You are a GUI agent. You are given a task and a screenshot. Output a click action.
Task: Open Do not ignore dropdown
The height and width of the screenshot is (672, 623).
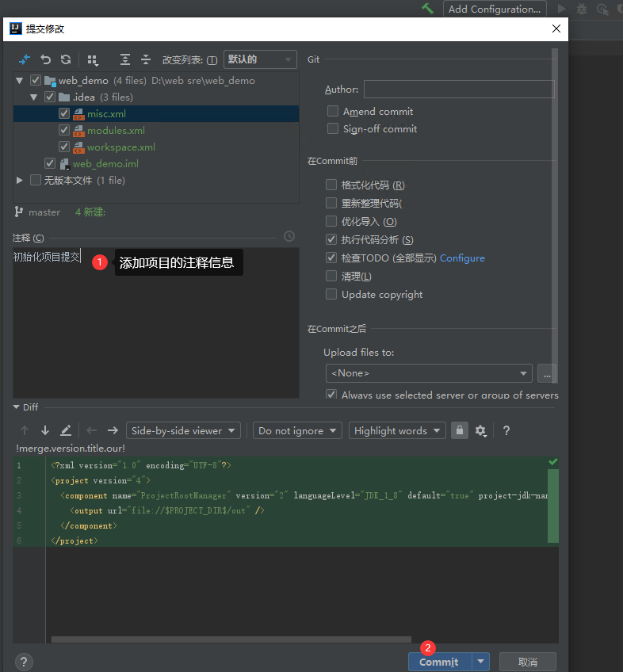297,430
